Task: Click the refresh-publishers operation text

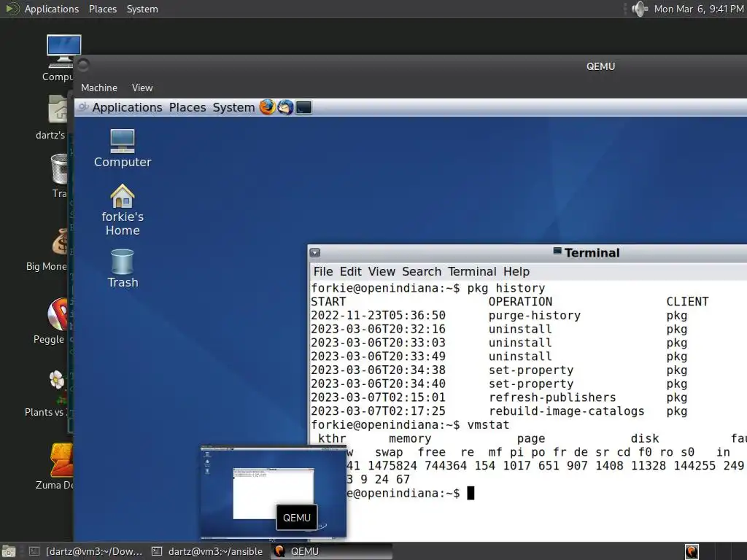Action: click(552, 397)
